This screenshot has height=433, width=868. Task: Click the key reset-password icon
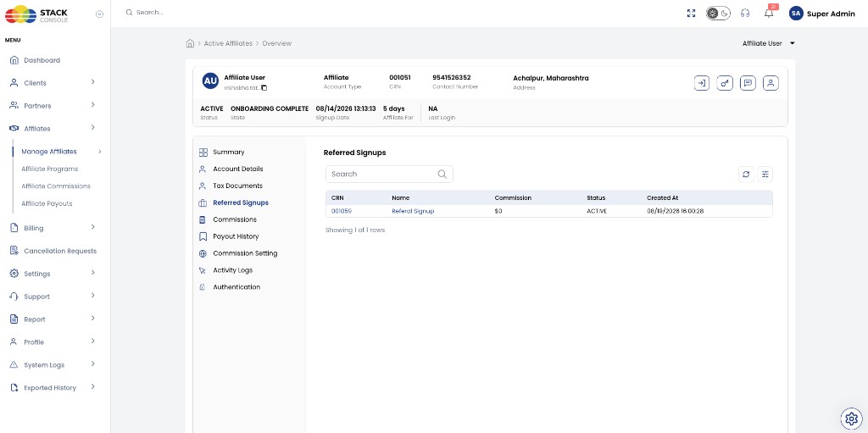point(725,83)
